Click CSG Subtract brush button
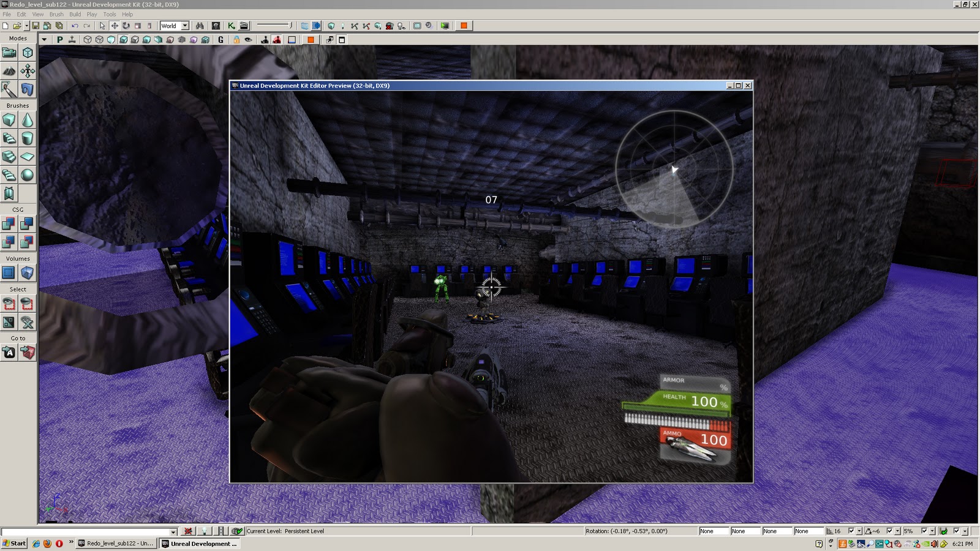The height and width of the screenshot is (551, 980). click(x=28, y=224)
